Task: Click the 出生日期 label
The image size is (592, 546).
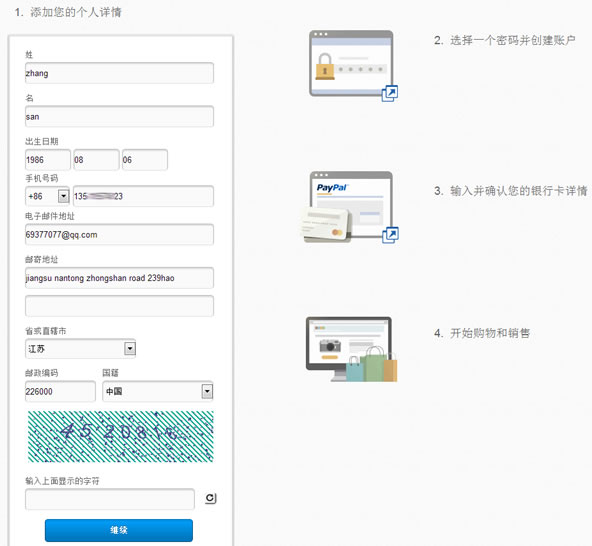Action: (x=42, y=142)
